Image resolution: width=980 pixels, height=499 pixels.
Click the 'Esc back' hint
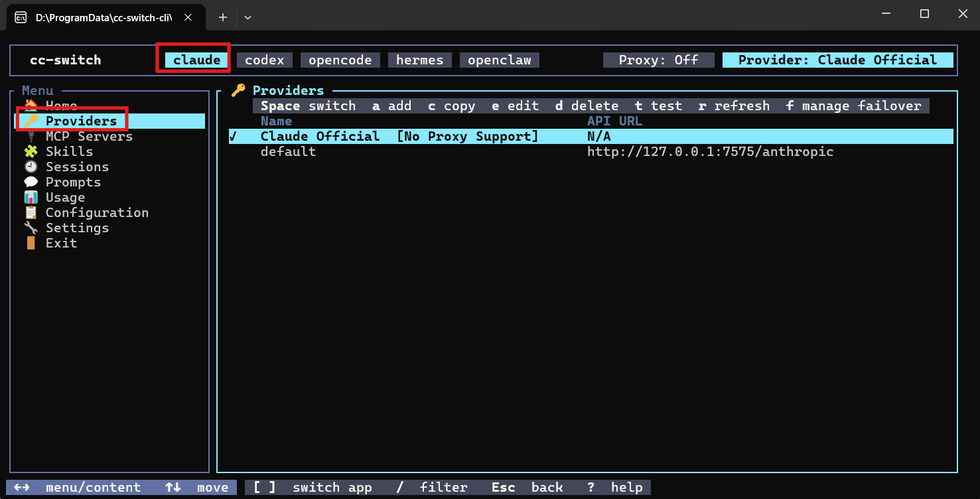coord(527,487)
